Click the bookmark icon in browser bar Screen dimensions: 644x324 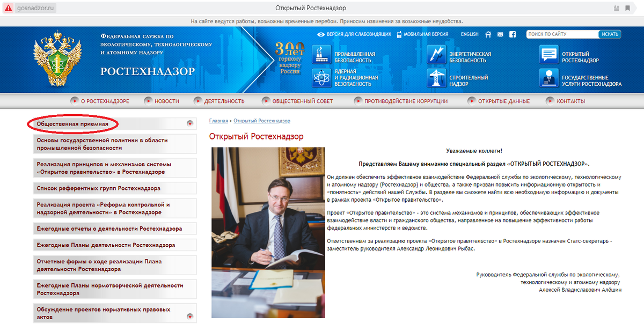[x=627, y=8]
